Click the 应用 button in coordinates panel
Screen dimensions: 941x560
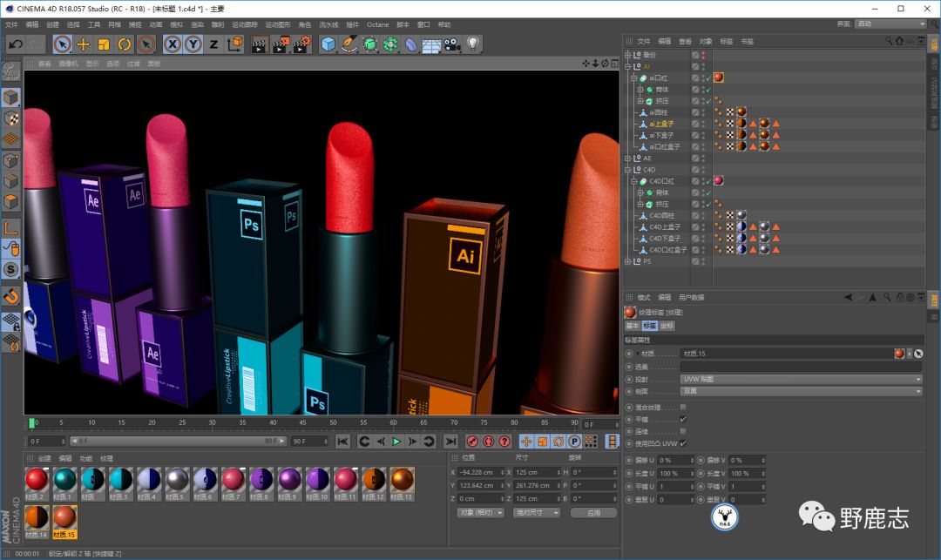tap(593, 513)
